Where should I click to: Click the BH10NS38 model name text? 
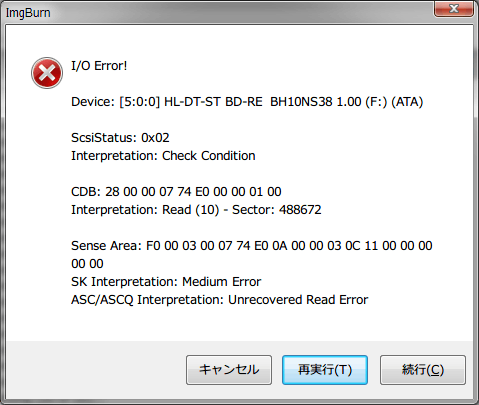coord(301,102)
